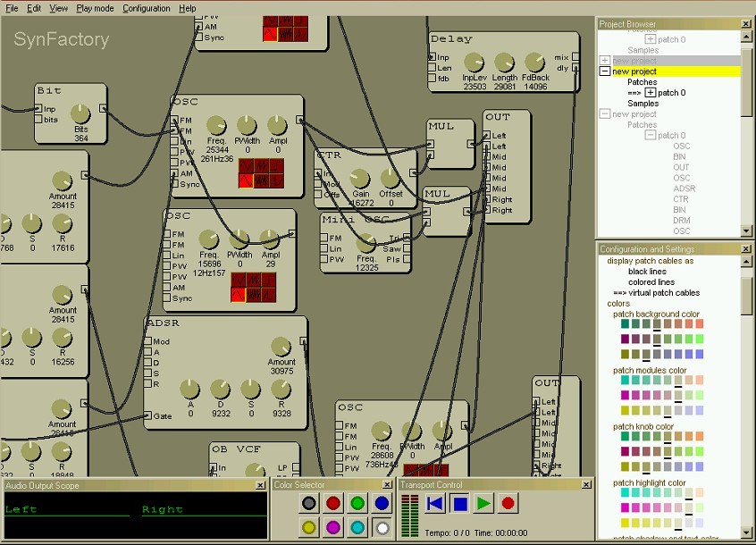Pick the yellow circle in Color Selector
The image size is (756, 545).
(x=308, y=527)
